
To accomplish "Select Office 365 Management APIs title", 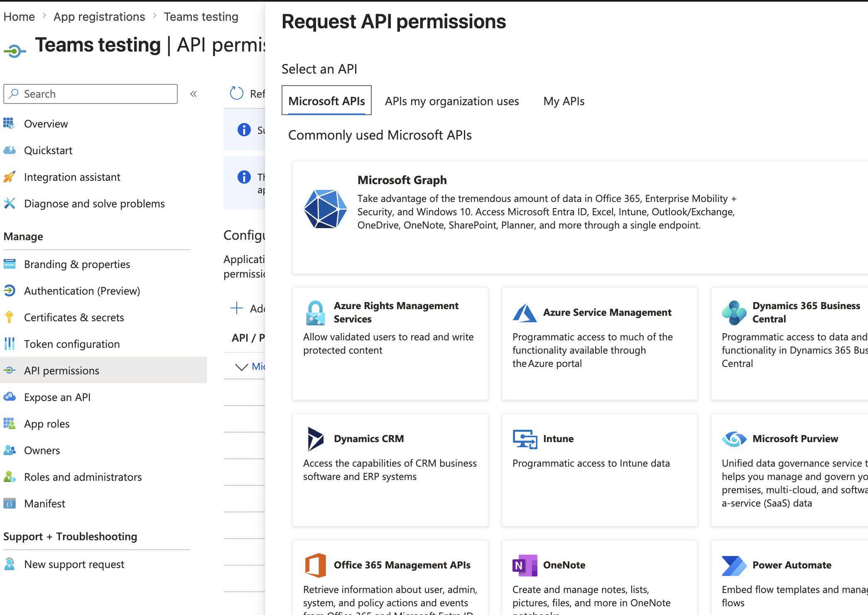I will pyautogui.click(x=402, y=565).
